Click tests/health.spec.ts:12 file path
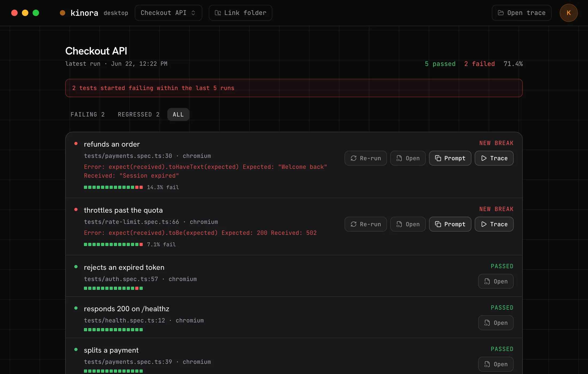This screenshot has height=374, width=588. pyautogui.click(x=124, y=321)
